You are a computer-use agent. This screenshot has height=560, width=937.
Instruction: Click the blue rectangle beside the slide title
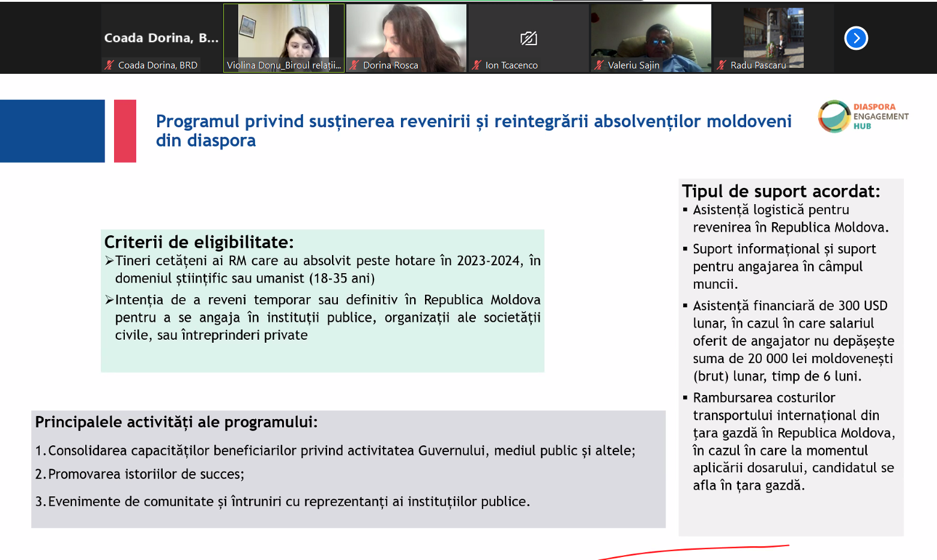click(x=52, y=131)
